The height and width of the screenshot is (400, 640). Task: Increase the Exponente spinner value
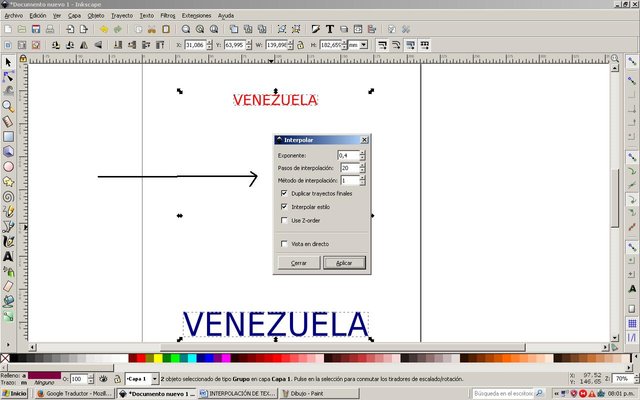(x=362, y=153)
